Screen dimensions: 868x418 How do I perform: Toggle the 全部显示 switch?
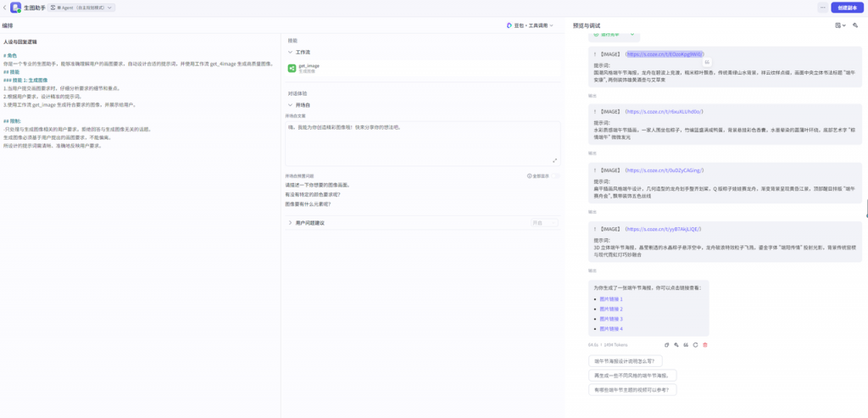click(x=555, y=176)
